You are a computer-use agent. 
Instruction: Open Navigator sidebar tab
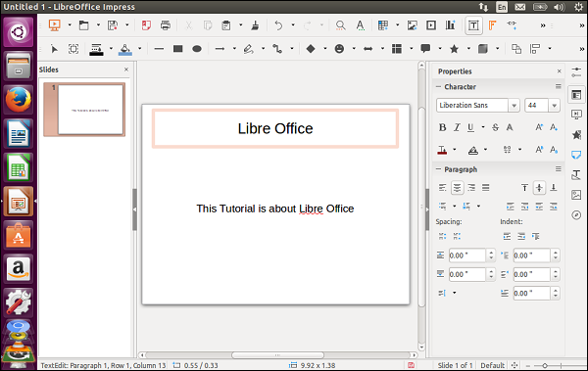click(576, 214)
